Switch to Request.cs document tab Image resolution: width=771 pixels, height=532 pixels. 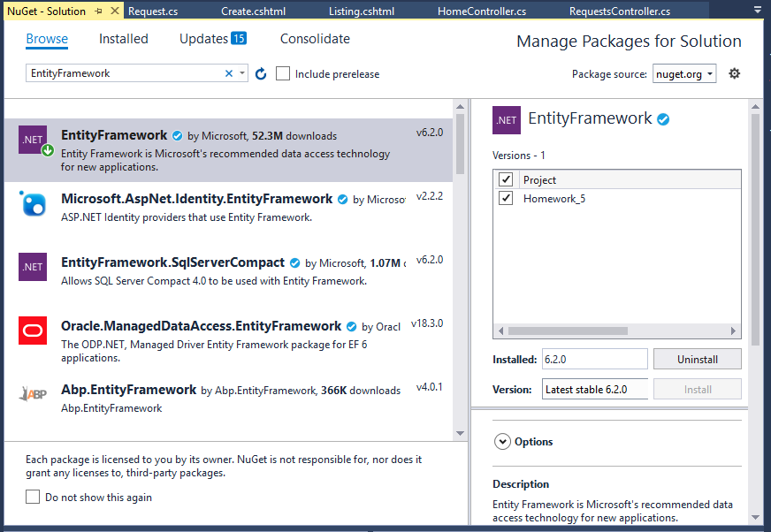(153, 11)
